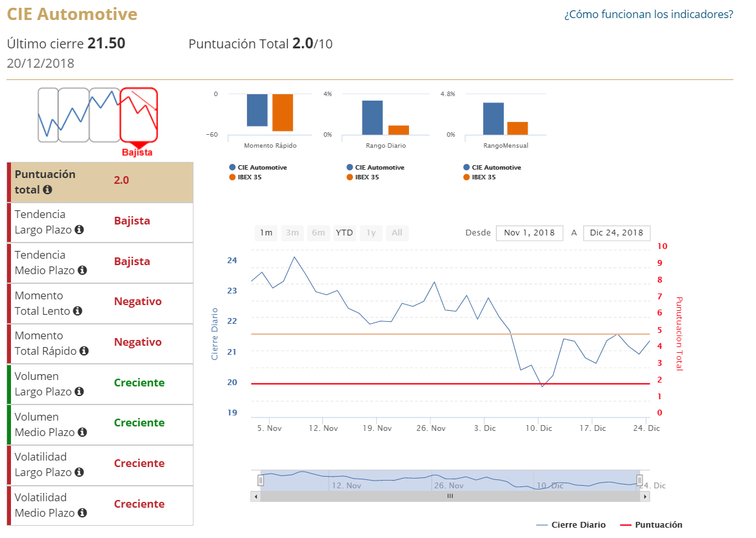Viewport: 756px width, 538px height.
Task: Open info icon for Momento Total Rápido
Action: [x=84, y=352]
